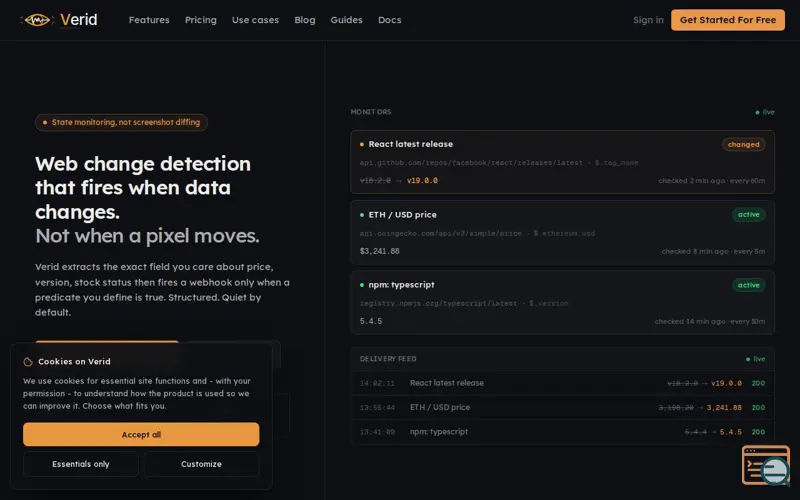The image size is (800, 500).
Task: Click the changed status badge
Action: click(x=743, y=144)
